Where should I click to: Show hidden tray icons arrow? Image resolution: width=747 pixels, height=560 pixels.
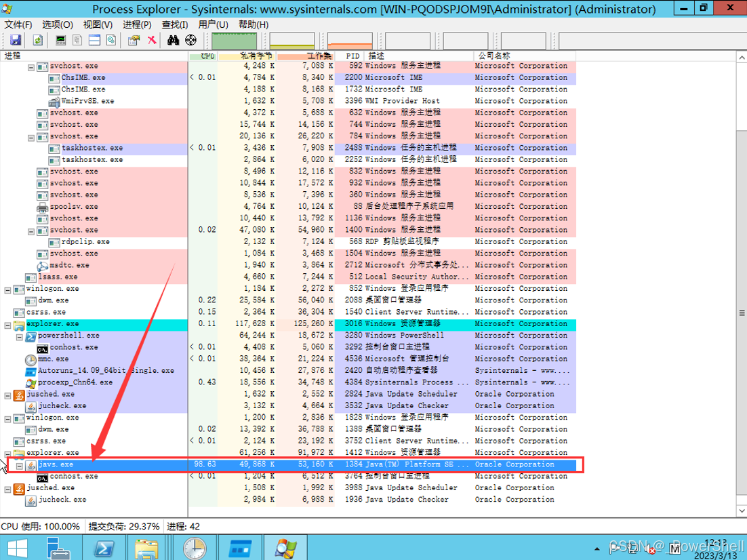coord(597,549)
